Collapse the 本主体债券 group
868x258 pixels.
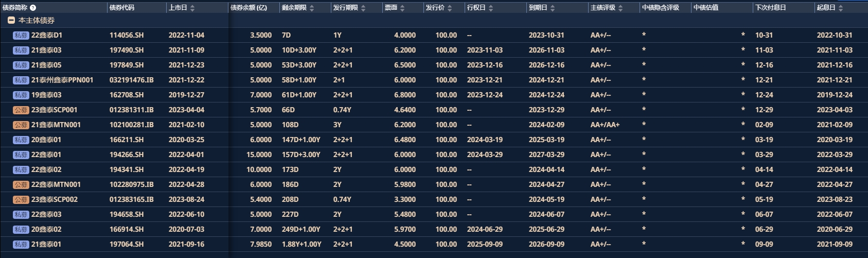11,21
